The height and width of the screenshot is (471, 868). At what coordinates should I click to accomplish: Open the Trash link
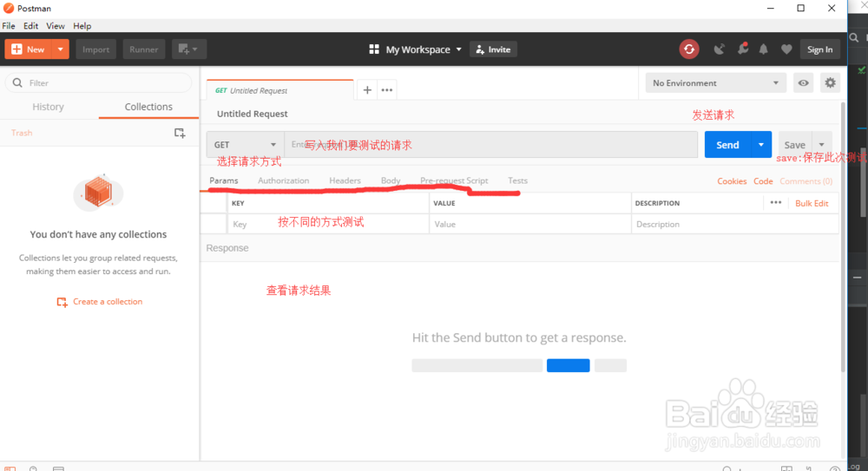tap(22, 133)
